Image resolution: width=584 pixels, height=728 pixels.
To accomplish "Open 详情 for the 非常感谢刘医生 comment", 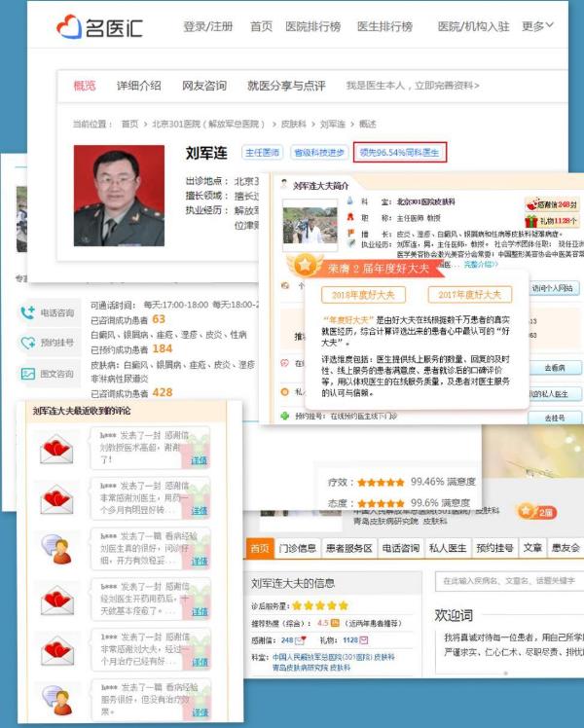I will click(x=200, y=511).
